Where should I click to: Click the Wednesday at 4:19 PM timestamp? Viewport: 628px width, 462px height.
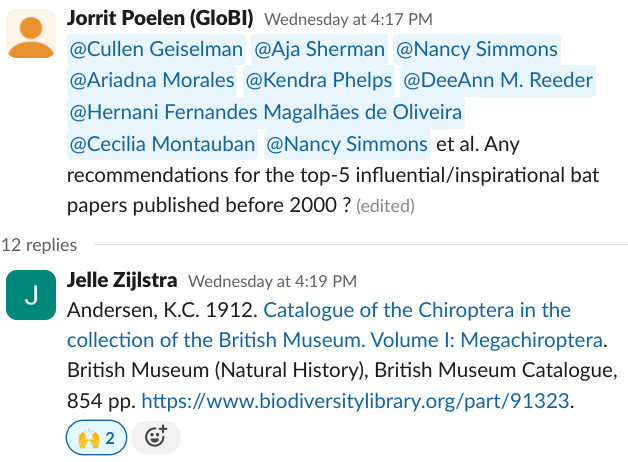pos(272,282)
